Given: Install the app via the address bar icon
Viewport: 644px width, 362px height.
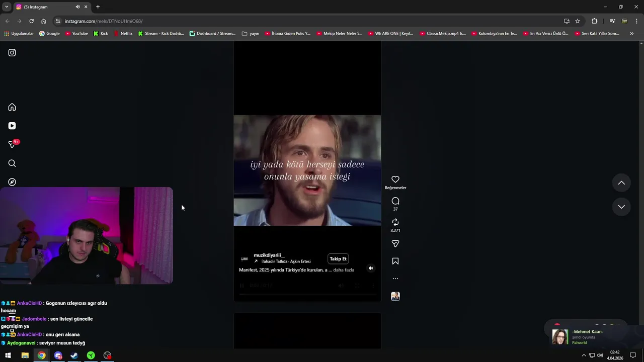Looking at the screenshot, I should click(x=567, y=21).
